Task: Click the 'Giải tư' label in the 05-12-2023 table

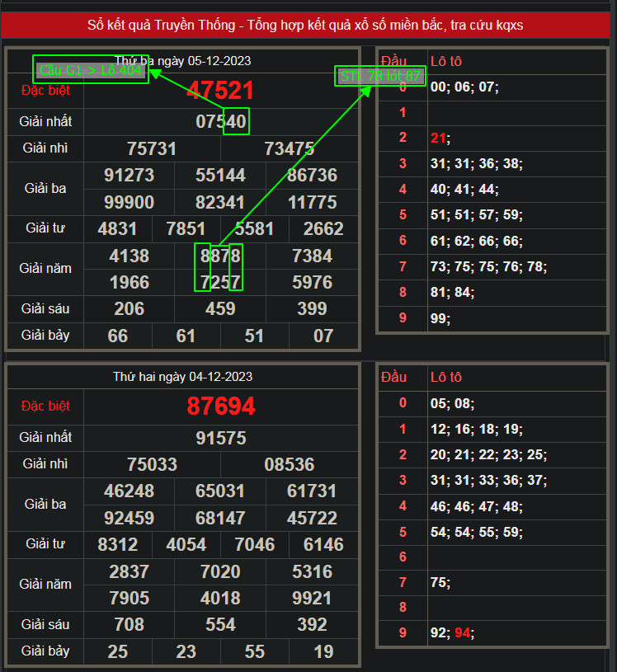Action: coord(46,228)
